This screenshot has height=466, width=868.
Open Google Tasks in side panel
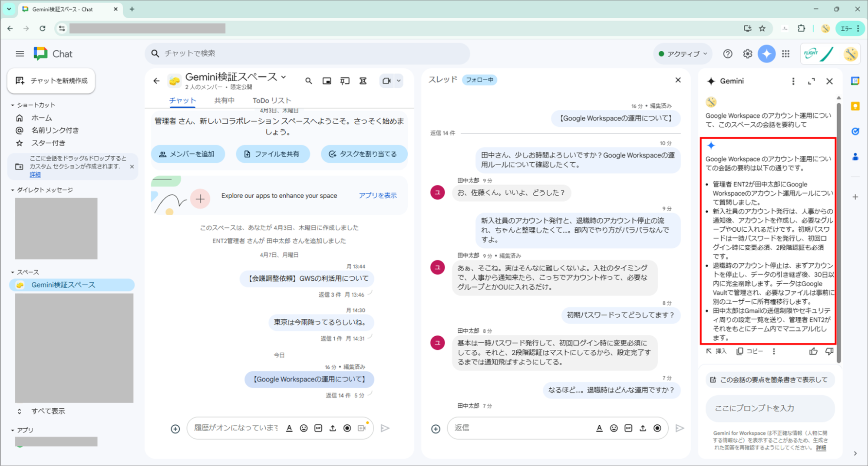pos(855,131)
